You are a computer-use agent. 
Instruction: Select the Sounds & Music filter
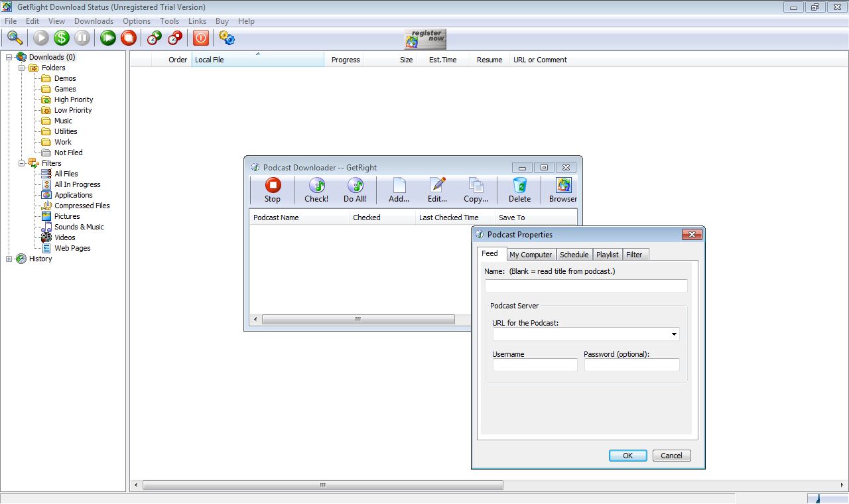click(x=79, y=227)
